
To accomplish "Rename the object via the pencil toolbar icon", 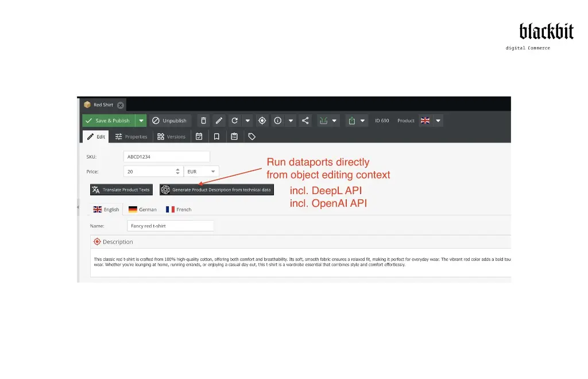I will 219,121.
